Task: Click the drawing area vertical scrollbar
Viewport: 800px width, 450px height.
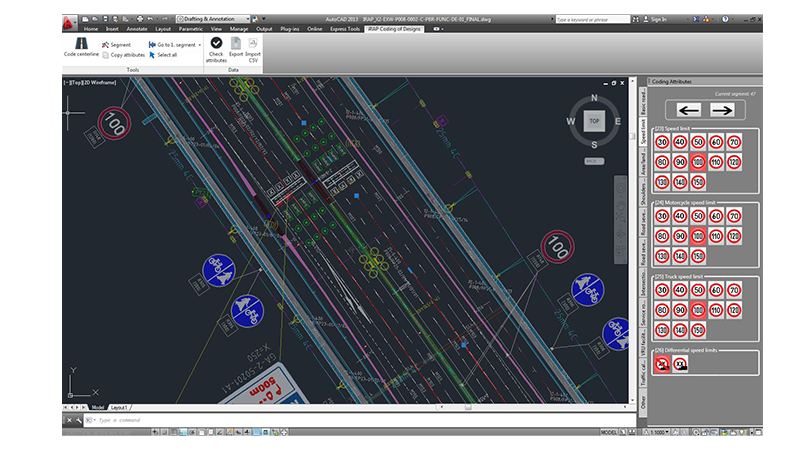Action: pos(633,240)
